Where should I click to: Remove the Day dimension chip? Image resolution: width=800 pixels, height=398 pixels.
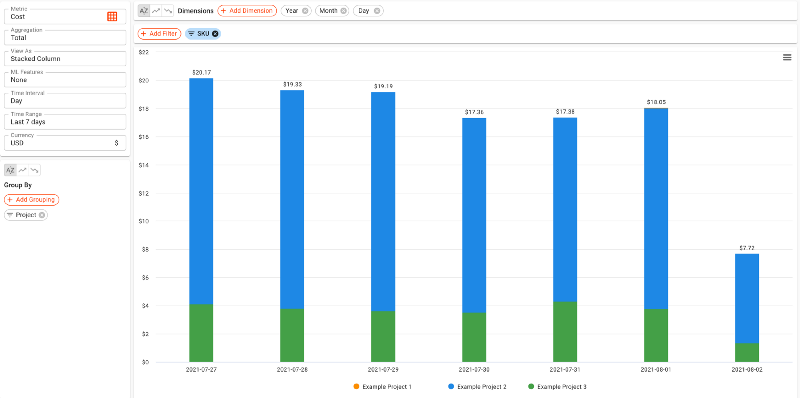tap(377, 11)
